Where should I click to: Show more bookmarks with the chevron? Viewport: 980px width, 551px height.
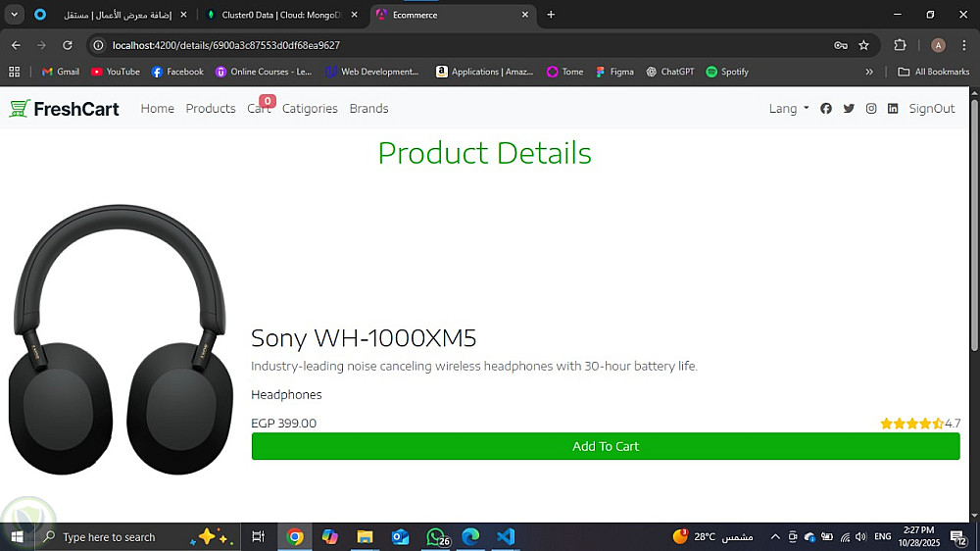868,72
